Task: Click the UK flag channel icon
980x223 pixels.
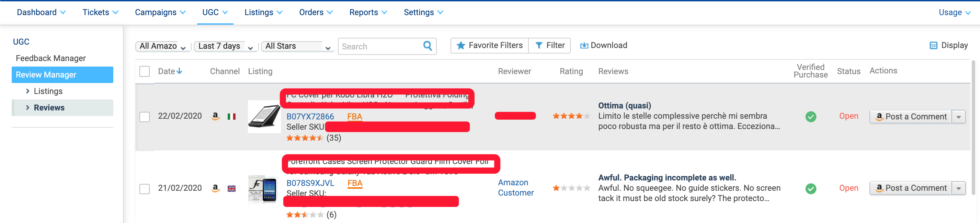Action: tap(231, 188)
